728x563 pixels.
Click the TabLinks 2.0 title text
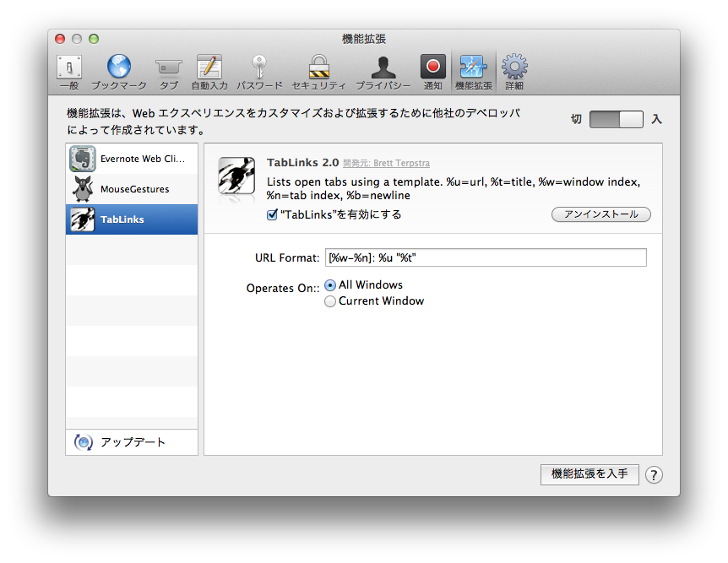[x=302, y=162]
